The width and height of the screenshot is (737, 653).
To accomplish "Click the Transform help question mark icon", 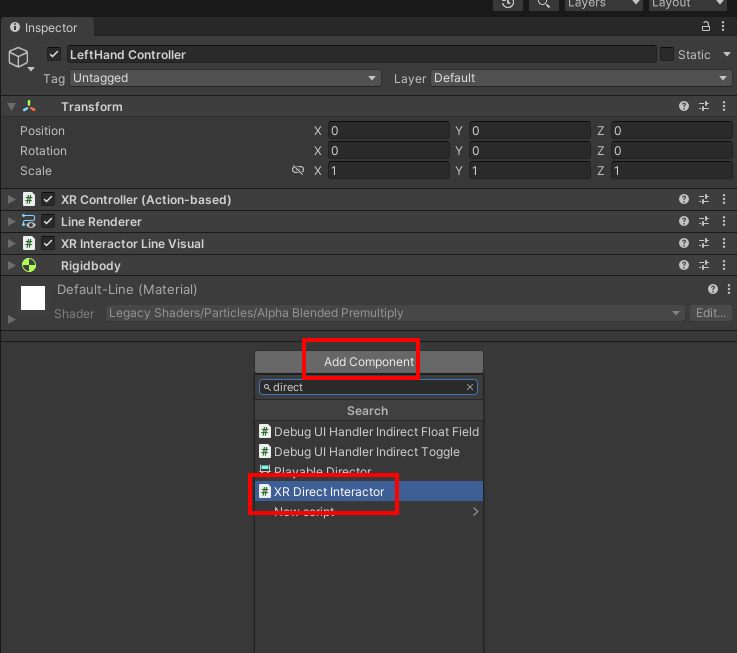I will click(684, 106).
